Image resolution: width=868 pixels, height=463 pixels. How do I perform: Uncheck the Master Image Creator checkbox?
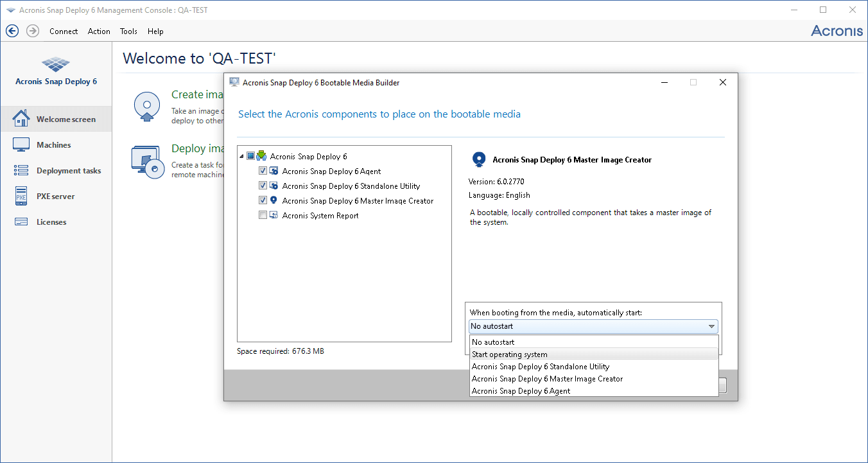[263, 201]
